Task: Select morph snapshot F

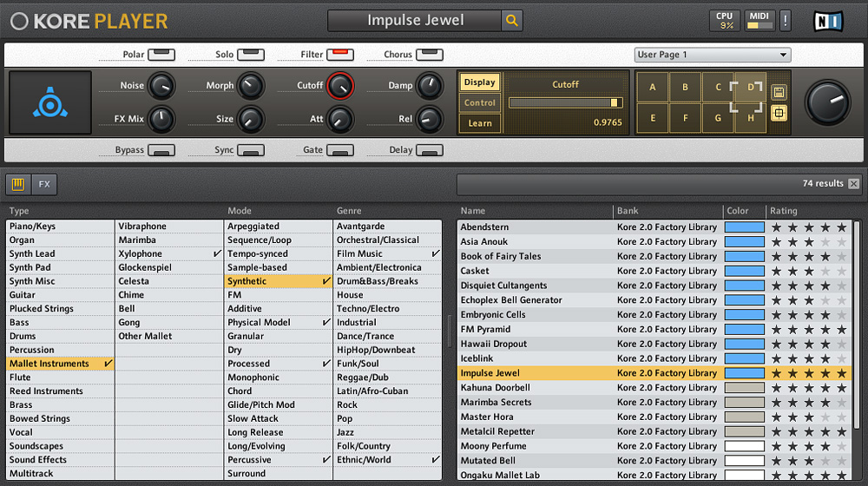Action: [686, 118]
